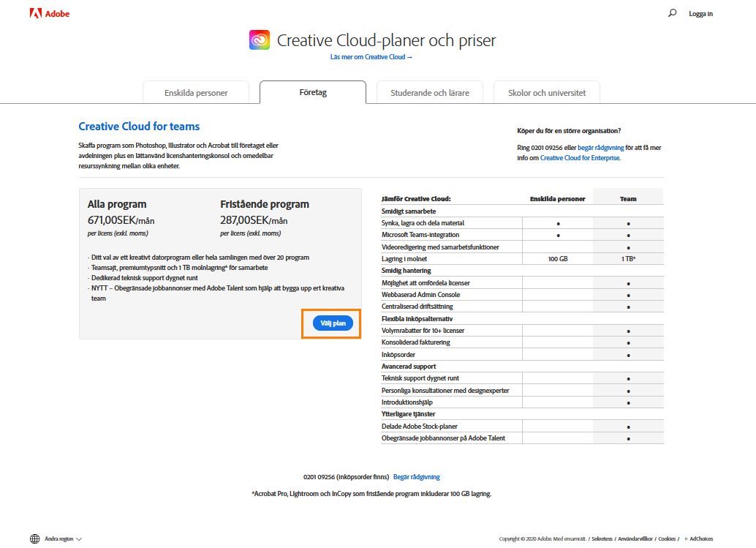Click the Creative Cloud rainbow icon
Image resolution: width=756 pixels, height=548 pixels.
(x=260, y=40)
